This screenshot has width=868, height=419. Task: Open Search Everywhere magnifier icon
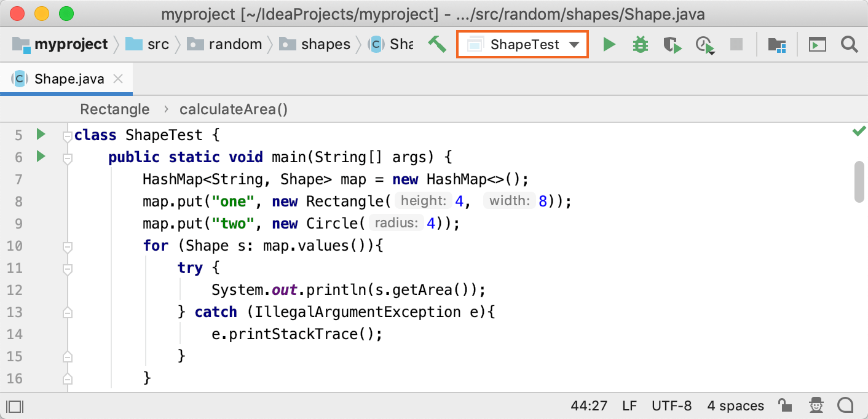(849, 44)
